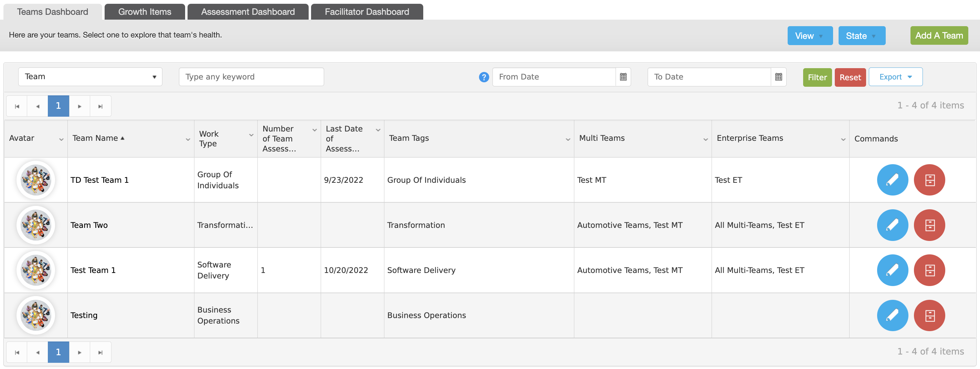Click the edit pencil for Test Team 1
Screen dimensions: 980x369
(892, 270)
